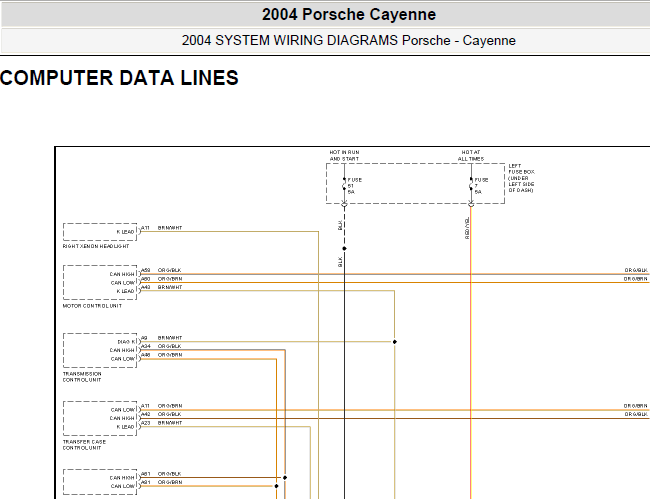Click the "RIGHT XENON HEADLIGHT" component label
This screenshot has height=499, width=650.
click(96, 246)
